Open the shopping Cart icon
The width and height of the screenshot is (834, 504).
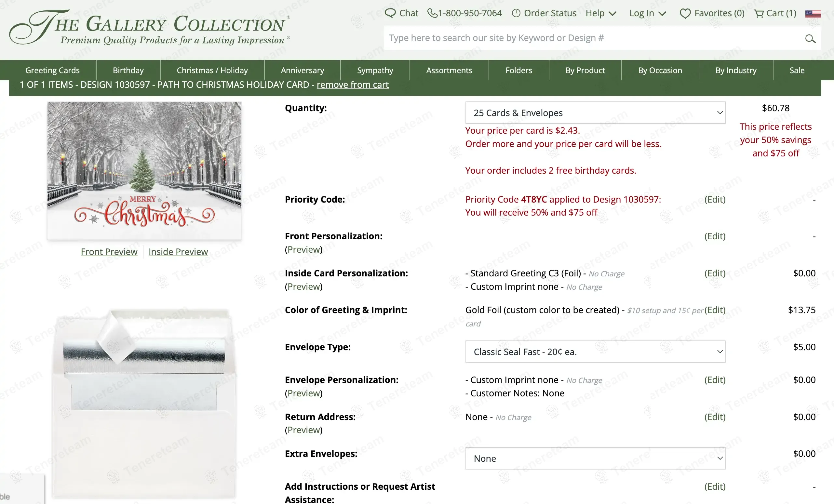pos(759,14)
